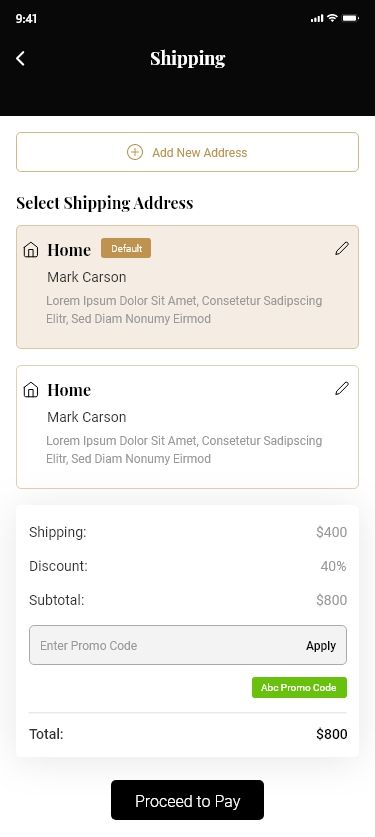Tap the Total amount $800
The image size is (375, 837).
coord(331,734)
